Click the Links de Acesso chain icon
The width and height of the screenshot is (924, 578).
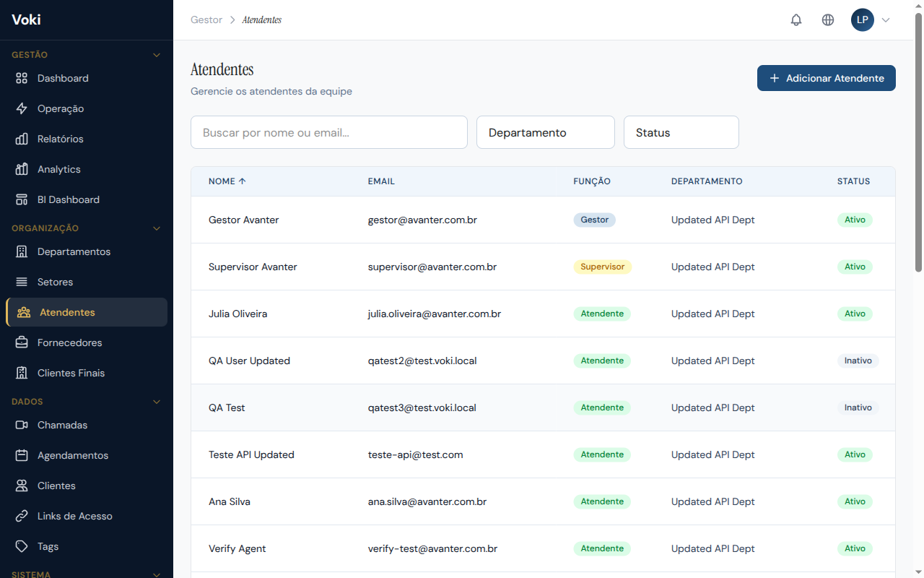tap(22, 516)
